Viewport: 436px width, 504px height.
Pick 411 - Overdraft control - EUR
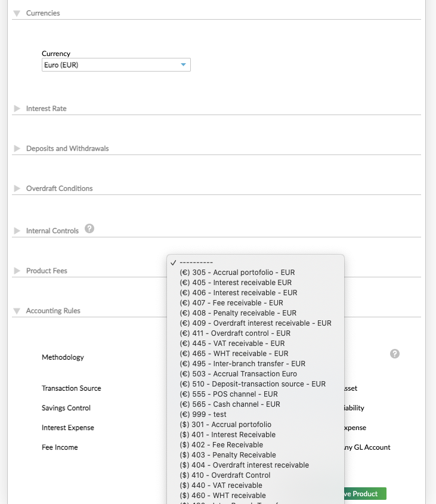point(234,333)
